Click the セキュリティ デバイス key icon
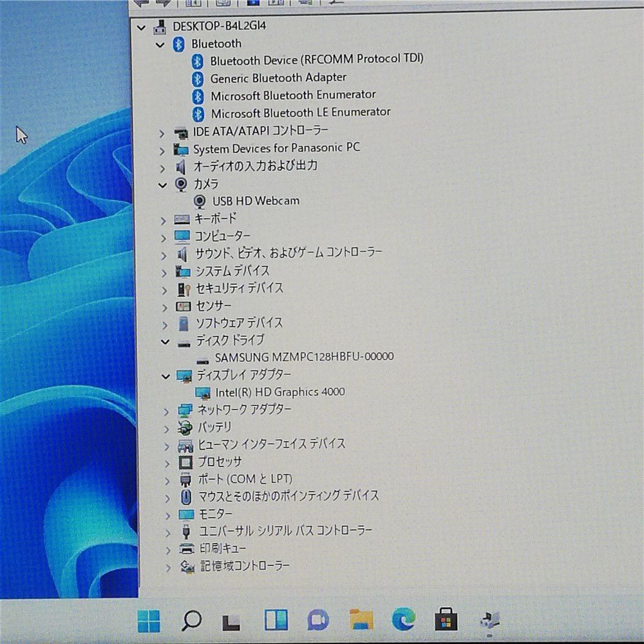The image size is (644, 644). [x=184, y=289]
